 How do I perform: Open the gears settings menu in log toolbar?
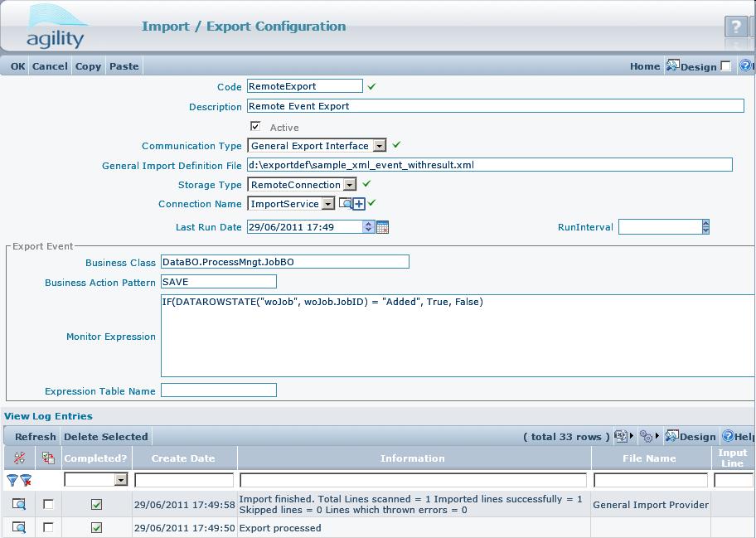tap(647, 436)
